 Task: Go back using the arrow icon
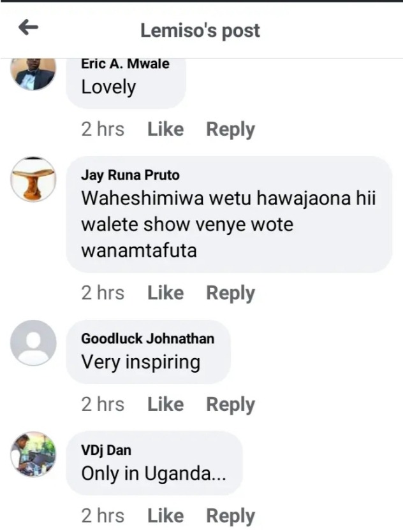[x=28, y=27]
